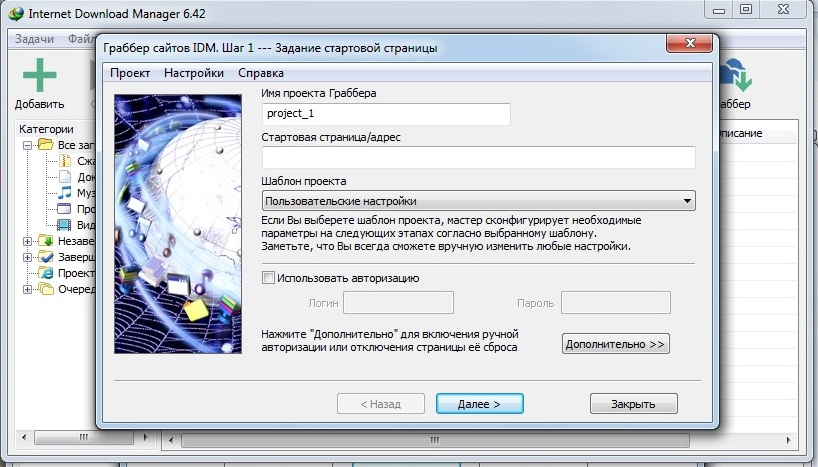The image size is (818, 467).
Task: Maximize the Internet Download Manager main window
Action: pos(747,9)
